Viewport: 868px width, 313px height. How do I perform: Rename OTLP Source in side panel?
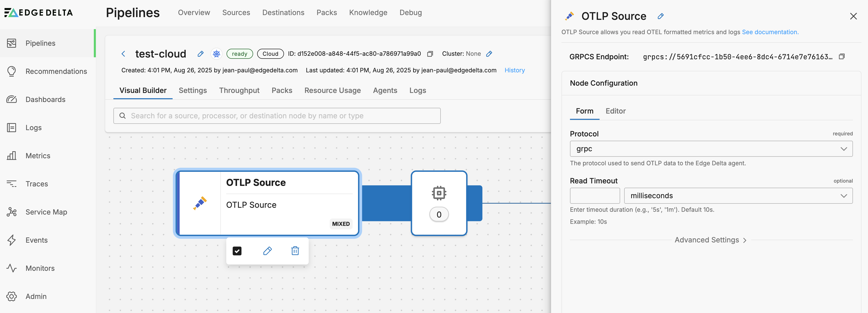pyautogui.click(x=661, y=16)
